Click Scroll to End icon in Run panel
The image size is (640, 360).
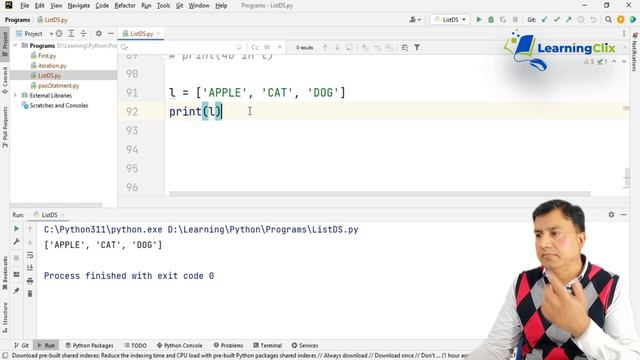tap(30, 268)
